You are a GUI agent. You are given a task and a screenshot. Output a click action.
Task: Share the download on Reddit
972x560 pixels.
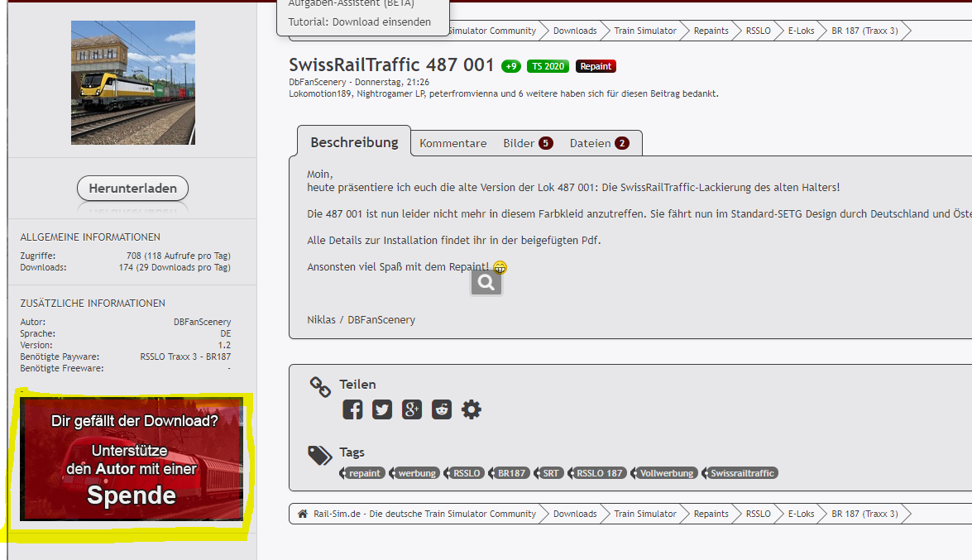[x=442, y=409]
